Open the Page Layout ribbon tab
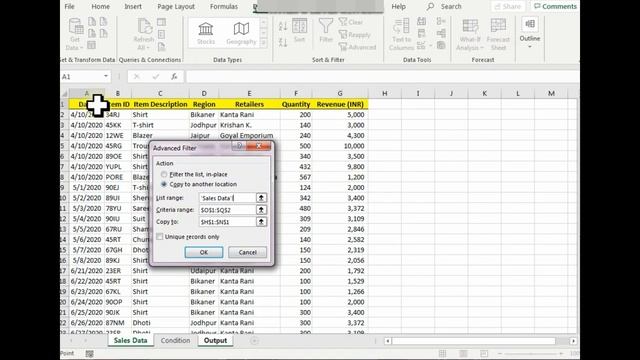The image size is (640, 360). point(176,7)
